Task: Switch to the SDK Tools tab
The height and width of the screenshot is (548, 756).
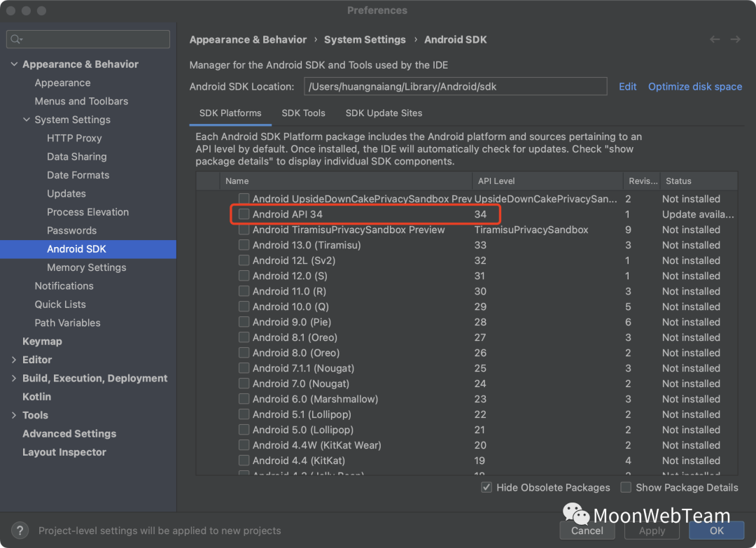Action: 303,113
